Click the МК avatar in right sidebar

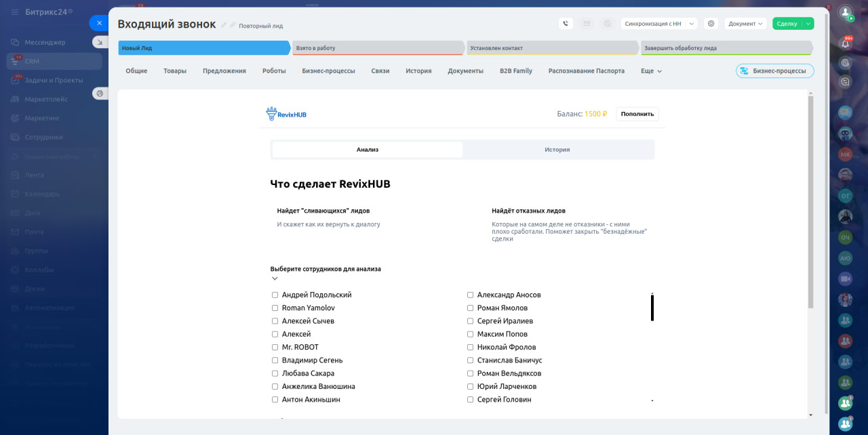(845, 154)
